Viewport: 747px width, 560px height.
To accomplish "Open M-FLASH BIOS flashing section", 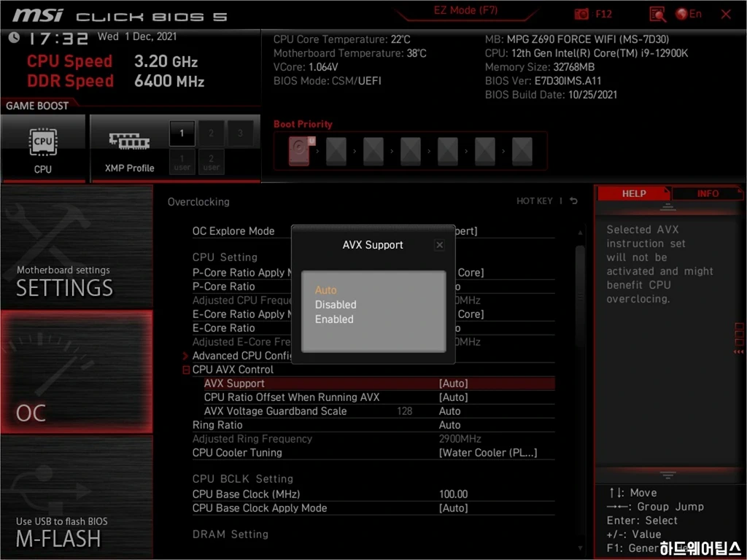I will tap(76, 497).
